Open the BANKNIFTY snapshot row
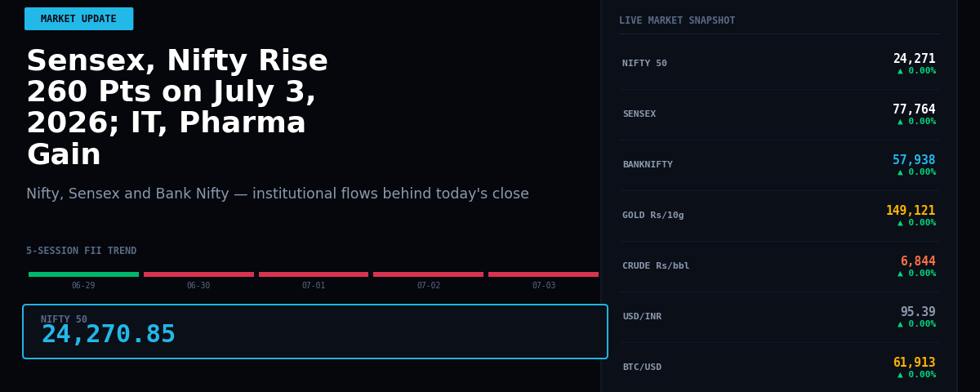 pos(779,165)
